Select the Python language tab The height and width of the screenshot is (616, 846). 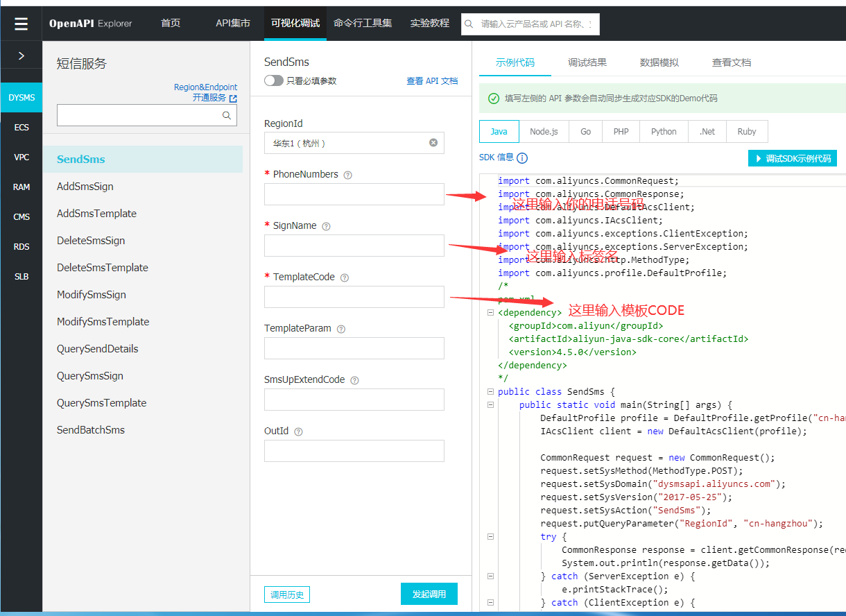(664, 132)
